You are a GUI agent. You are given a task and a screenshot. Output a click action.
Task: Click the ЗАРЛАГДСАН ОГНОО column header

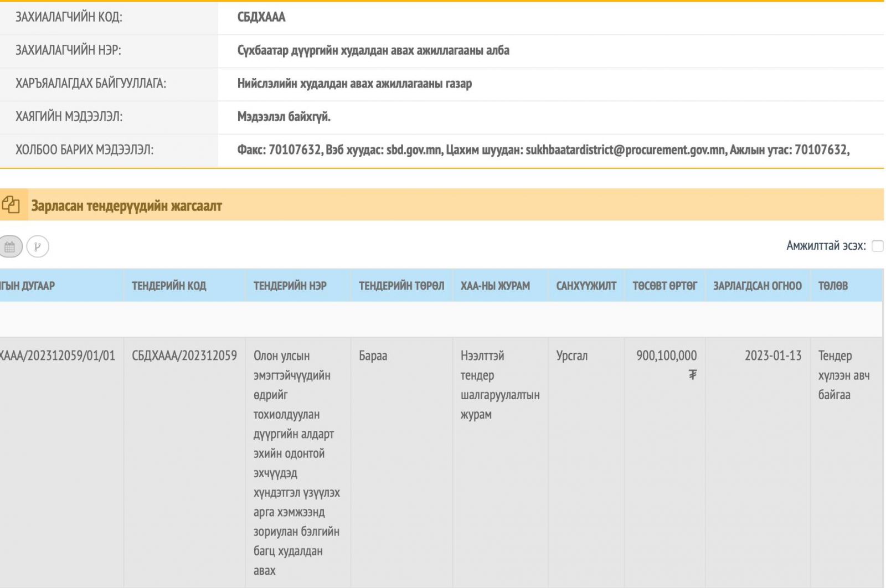tap(757, 286)
